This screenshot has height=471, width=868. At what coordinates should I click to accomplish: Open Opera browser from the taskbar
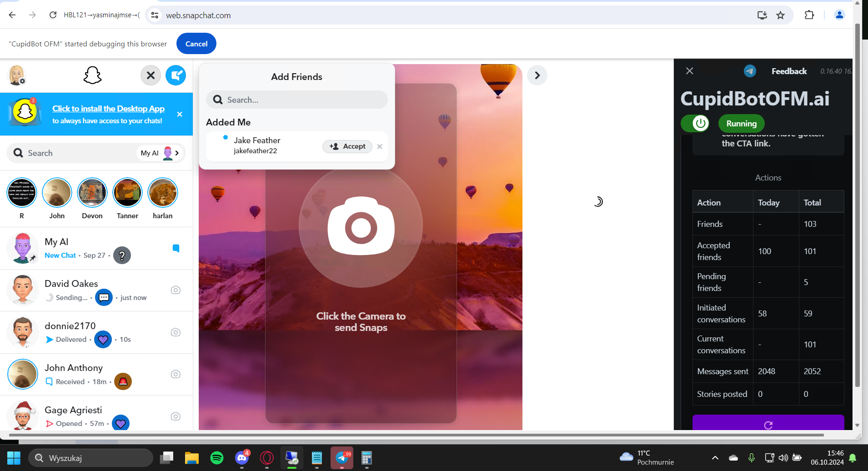click(x=267, y=458)
